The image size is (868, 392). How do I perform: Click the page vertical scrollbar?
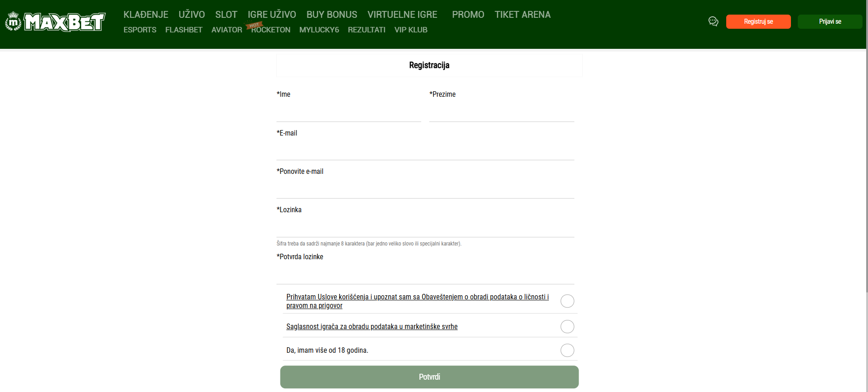coord(867,146)
